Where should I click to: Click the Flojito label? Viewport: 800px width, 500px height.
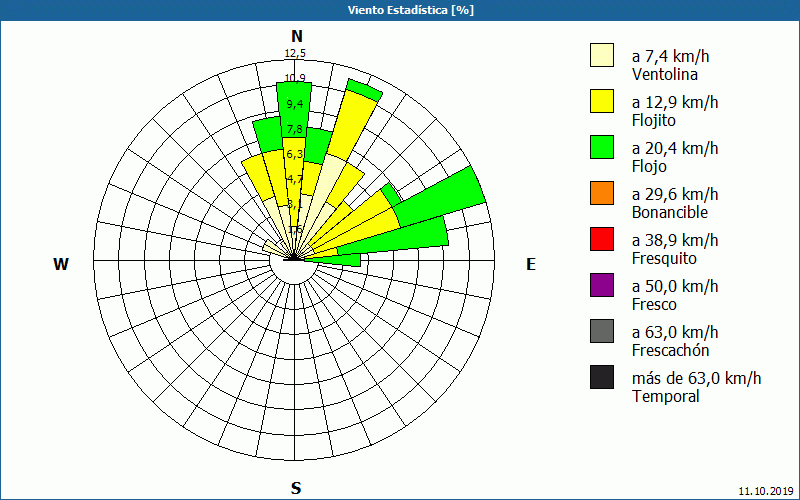click(x=654, y=121)
